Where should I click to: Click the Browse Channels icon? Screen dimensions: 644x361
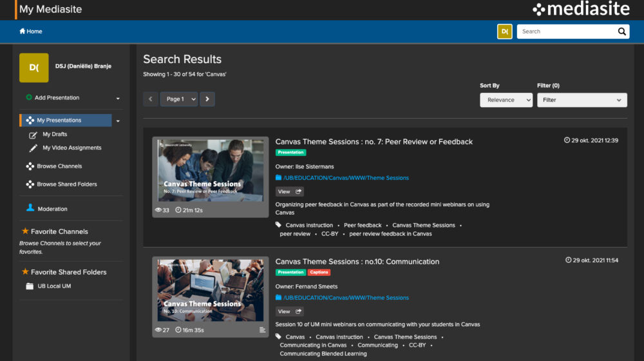pyautogui.click(x=30, y=166)
